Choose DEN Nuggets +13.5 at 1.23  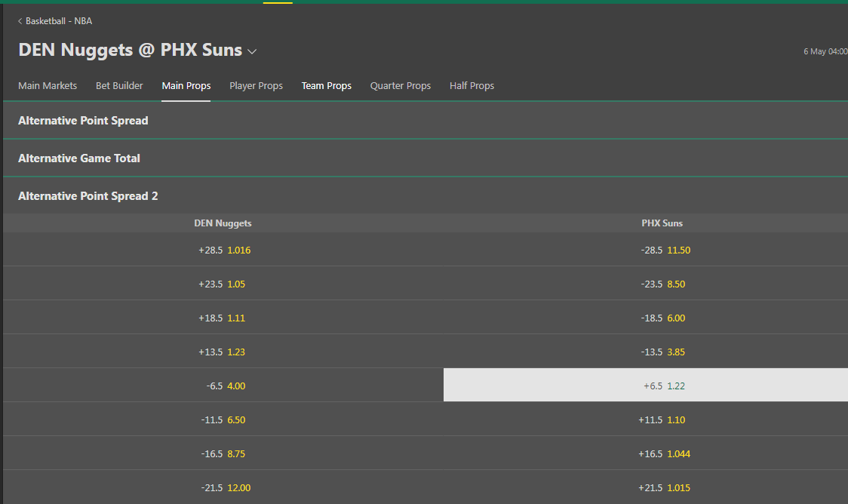click(x=224, y=352)
